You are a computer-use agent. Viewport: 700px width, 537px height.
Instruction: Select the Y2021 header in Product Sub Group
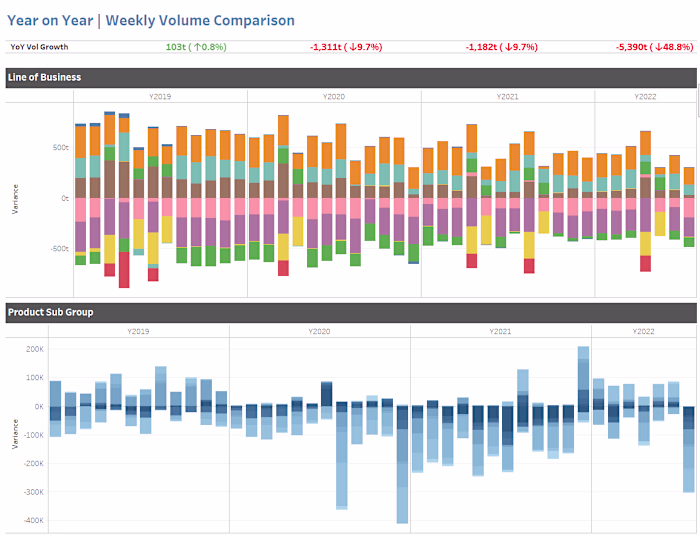[500, 331]
